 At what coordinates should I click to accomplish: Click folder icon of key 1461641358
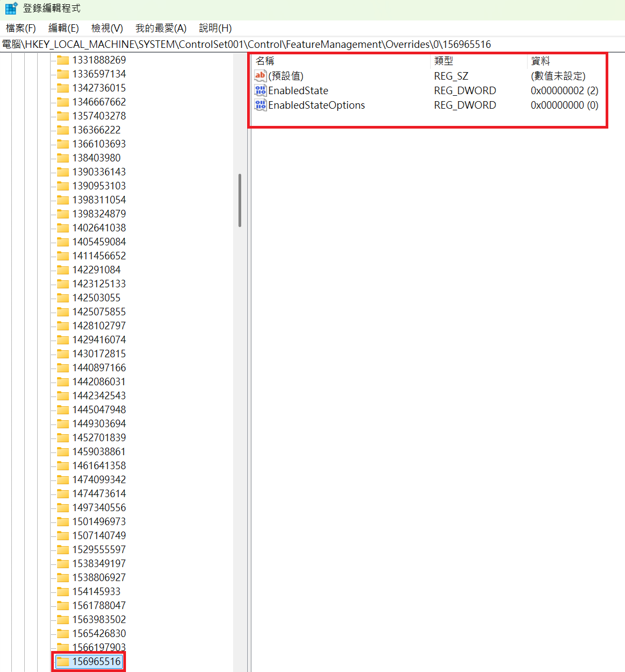pos(63,465)
